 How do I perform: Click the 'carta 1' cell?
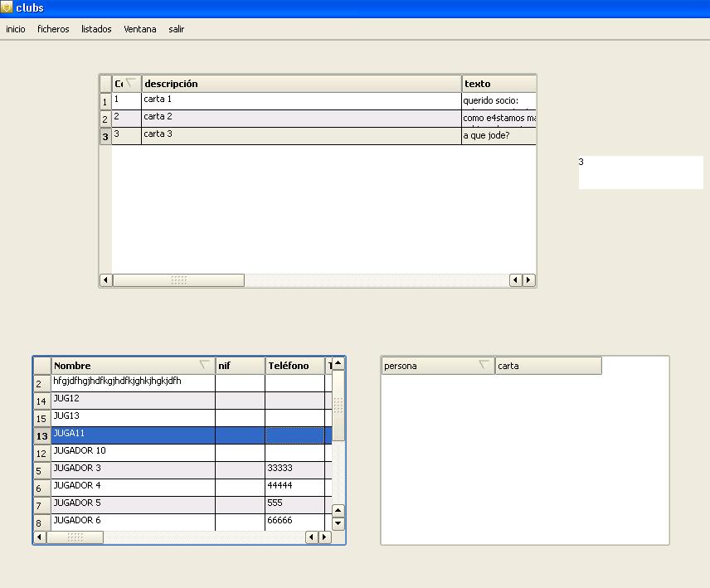[x=301, y=101]
